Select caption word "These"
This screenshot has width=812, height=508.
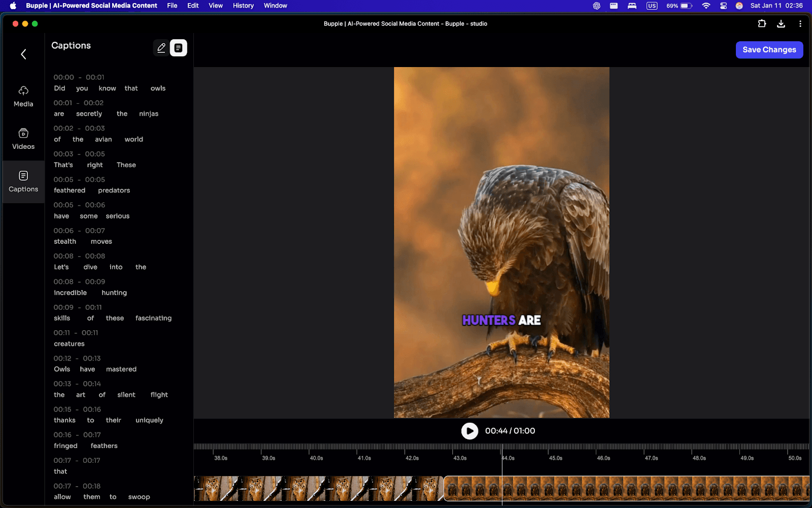click(126, 165)
